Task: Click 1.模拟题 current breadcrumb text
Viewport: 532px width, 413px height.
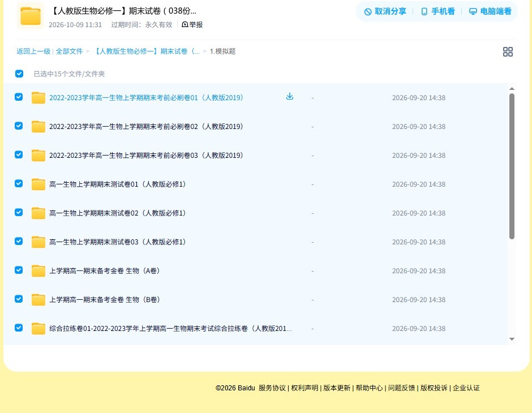Action: point(222,51)
